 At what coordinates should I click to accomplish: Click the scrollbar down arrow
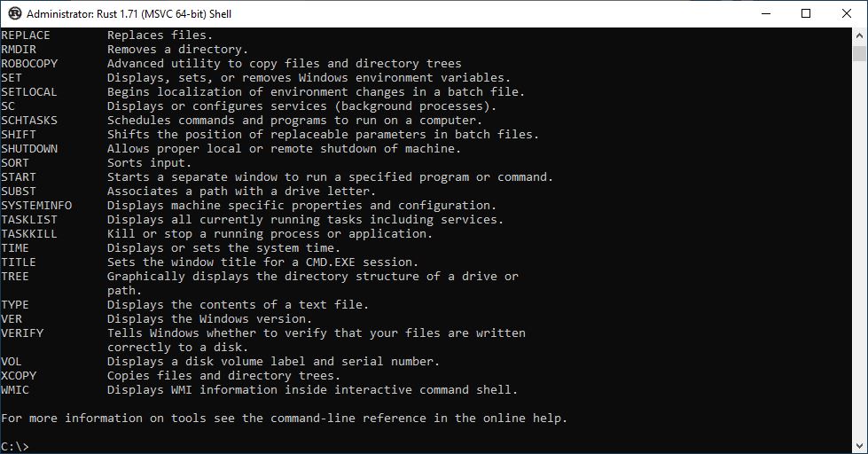point(859,446)
